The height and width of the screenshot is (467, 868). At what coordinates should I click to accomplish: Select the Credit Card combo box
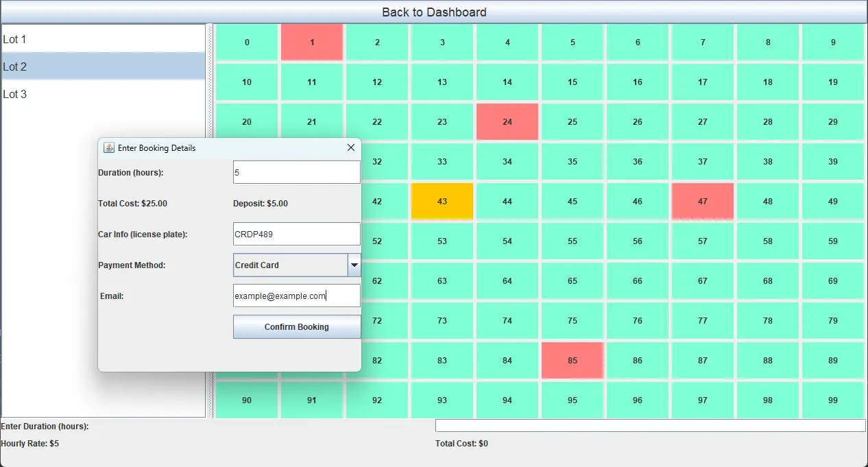coord(290,265)
